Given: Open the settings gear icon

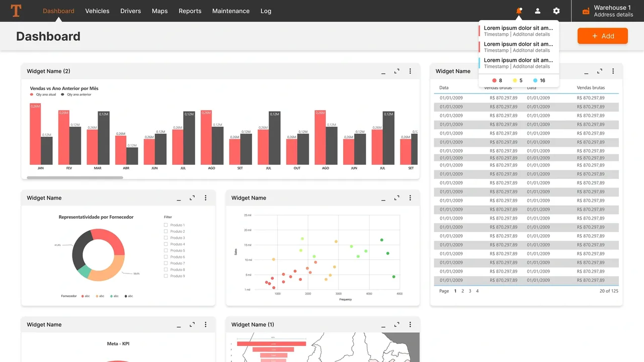Looking at the screenshot, I should point(556,11).
